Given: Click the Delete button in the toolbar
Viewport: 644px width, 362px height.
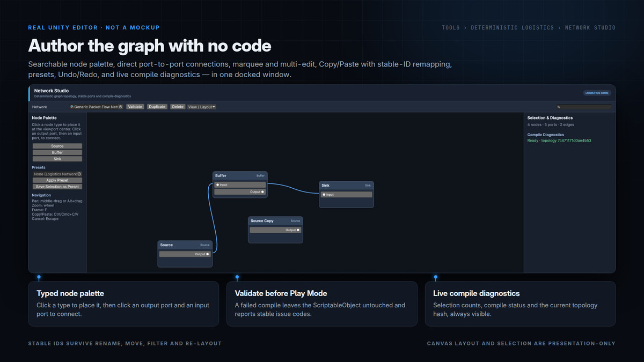Looking at the screenshot, I should pyautogui.click(x=178, y=107).
